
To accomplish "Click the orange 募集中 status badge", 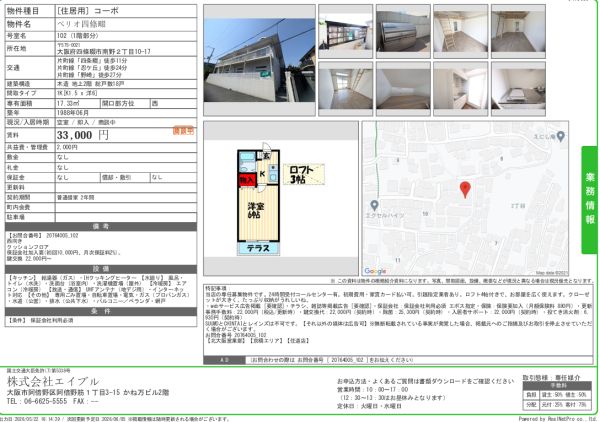I will (183, 130).
